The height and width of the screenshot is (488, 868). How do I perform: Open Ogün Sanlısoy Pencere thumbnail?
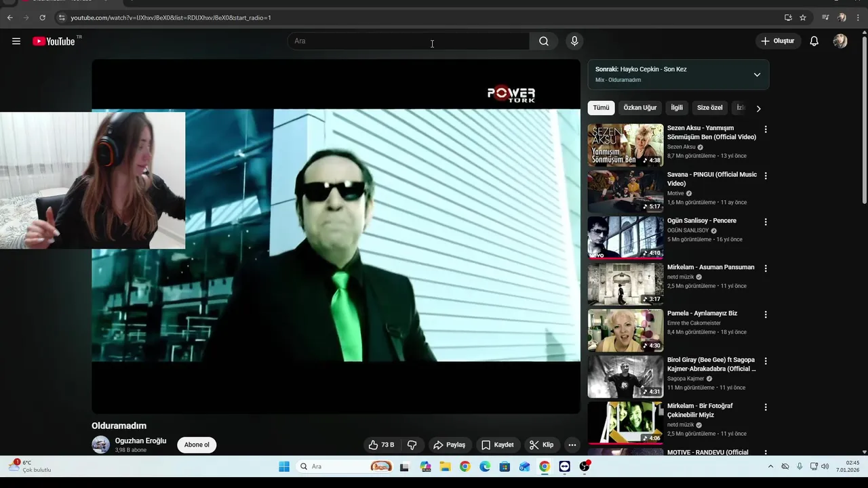point(625,237)
